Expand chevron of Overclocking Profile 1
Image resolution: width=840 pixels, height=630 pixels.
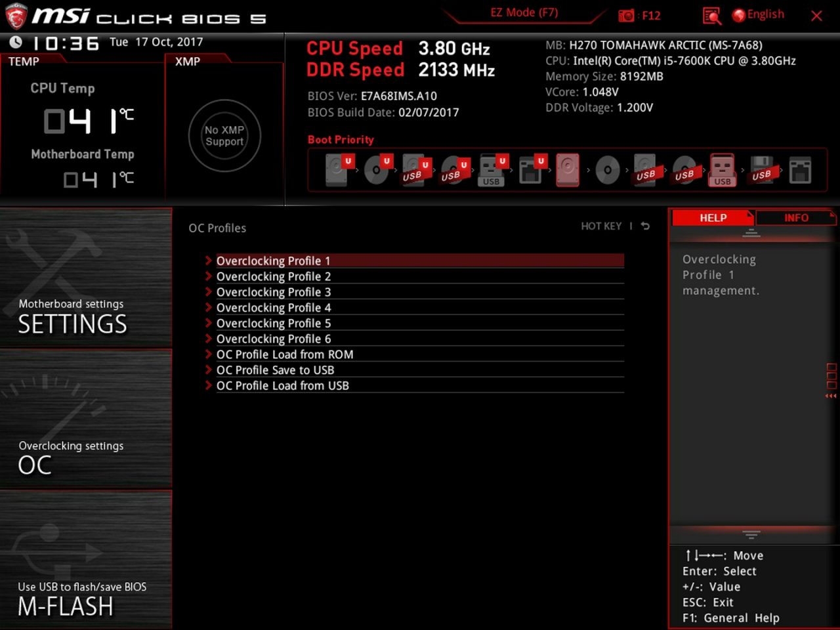tap(209, 261)
